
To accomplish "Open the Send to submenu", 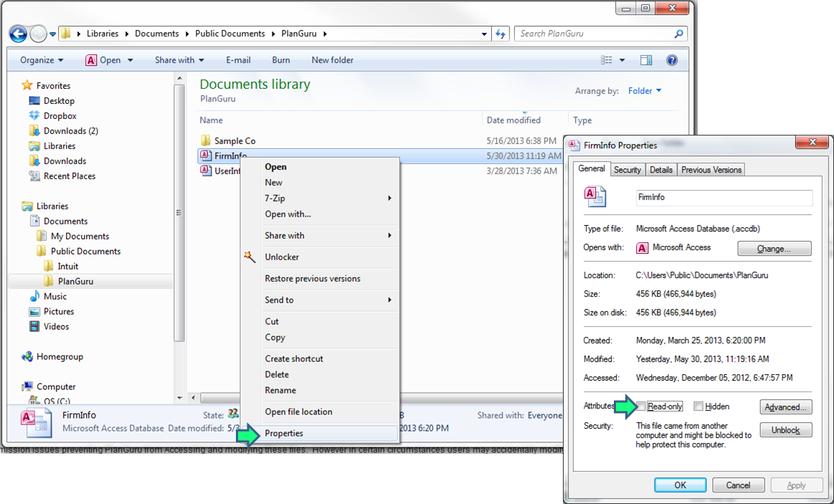I will coord(321,300).
